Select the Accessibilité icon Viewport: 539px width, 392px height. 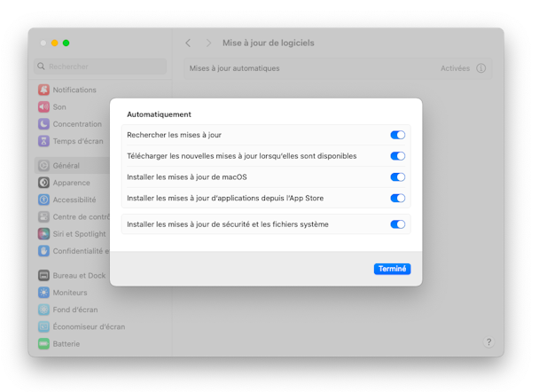click(x=43, y=200)
